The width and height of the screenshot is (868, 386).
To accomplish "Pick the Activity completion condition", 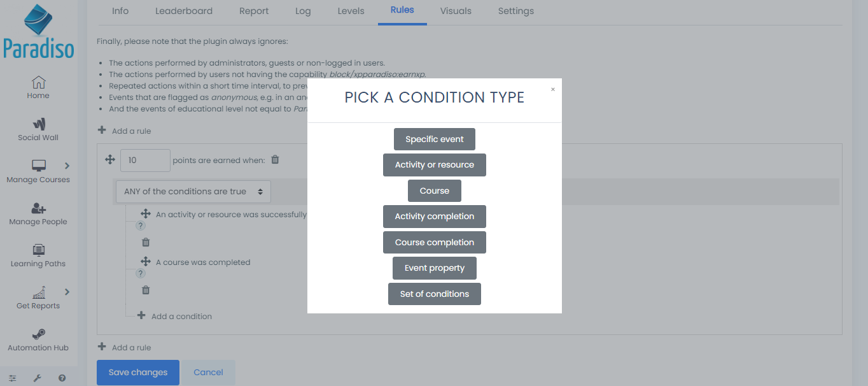I will point(434,217).
